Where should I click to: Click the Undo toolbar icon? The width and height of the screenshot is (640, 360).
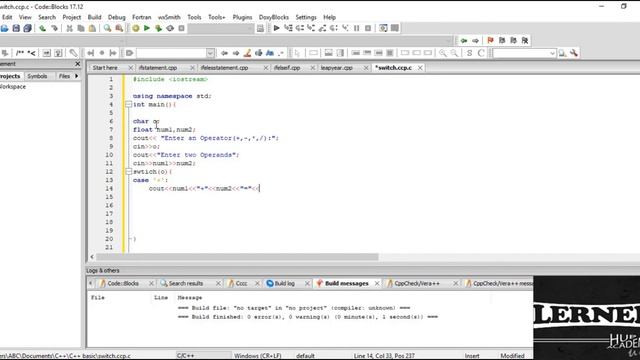coord(42,28)
